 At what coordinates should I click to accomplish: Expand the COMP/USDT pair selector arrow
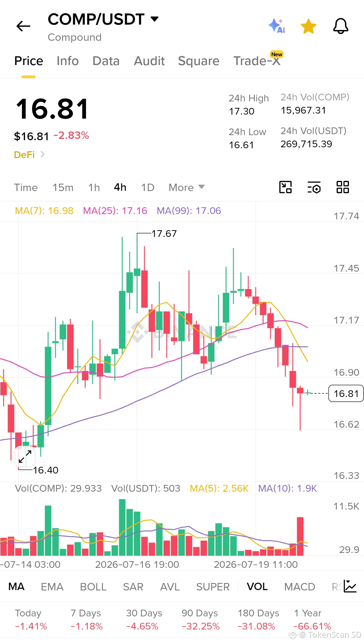tap(155, 19)
